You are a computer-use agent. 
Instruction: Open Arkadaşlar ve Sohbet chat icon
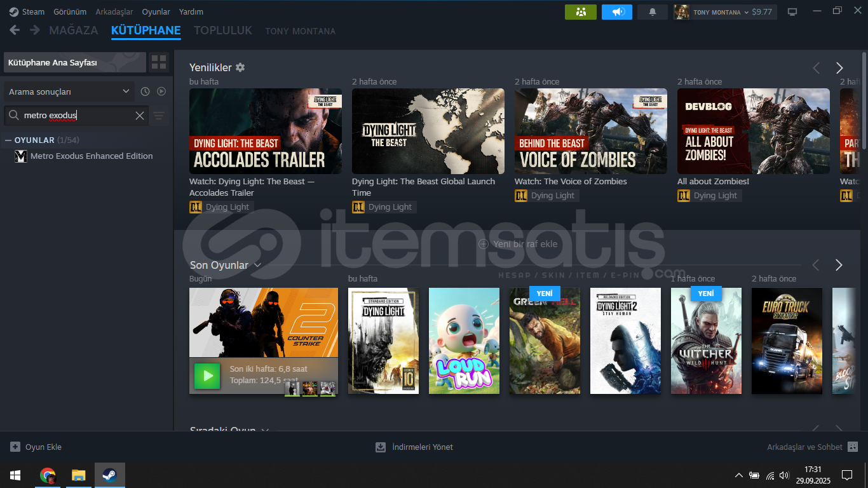(x=853, y=447)
